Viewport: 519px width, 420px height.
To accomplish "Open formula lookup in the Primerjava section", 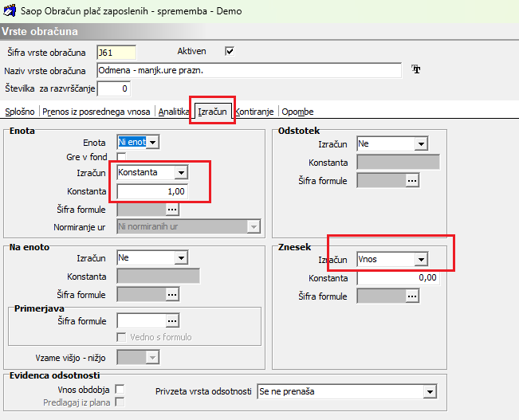I will pyautogui.click(x=172, y=320).
